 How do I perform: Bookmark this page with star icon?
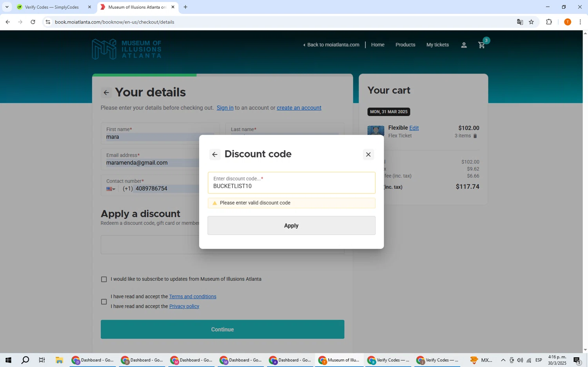(x=531, y=22)
